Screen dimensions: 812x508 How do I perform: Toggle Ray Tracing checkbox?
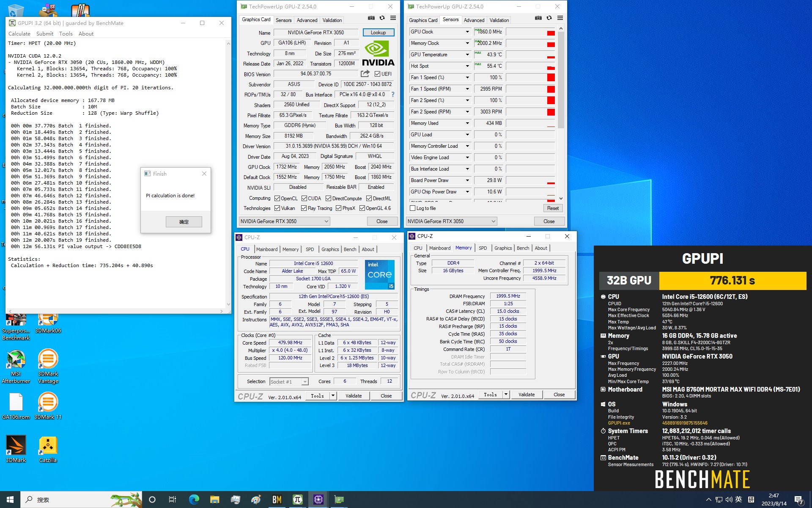coord(304,208)
